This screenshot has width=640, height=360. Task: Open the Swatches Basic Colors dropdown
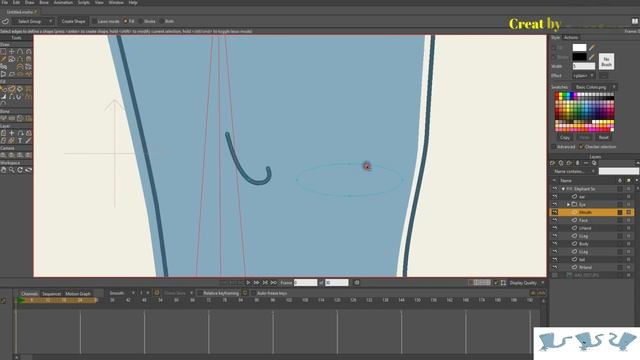pyautogui.click(x=594, y=87)
